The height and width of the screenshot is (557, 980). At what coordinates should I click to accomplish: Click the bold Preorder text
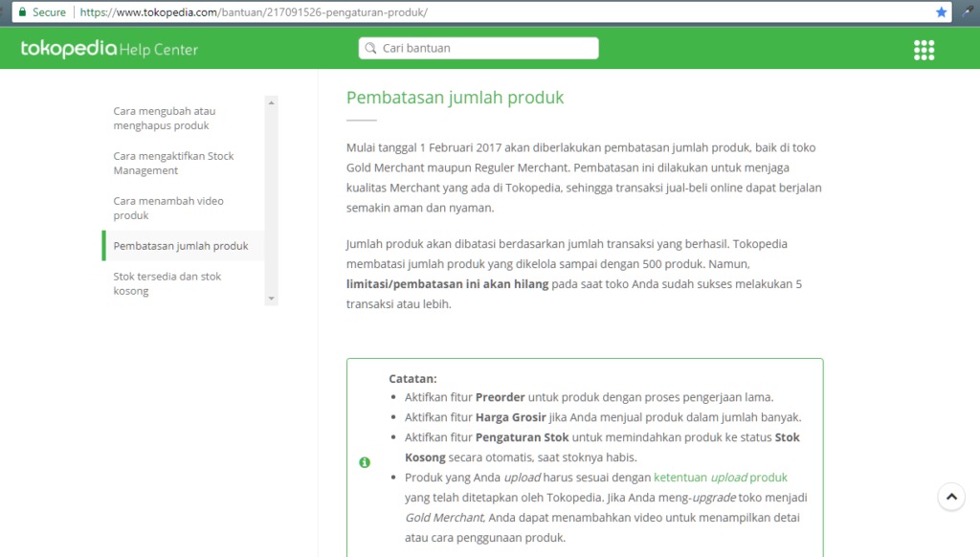pos(500,397)
